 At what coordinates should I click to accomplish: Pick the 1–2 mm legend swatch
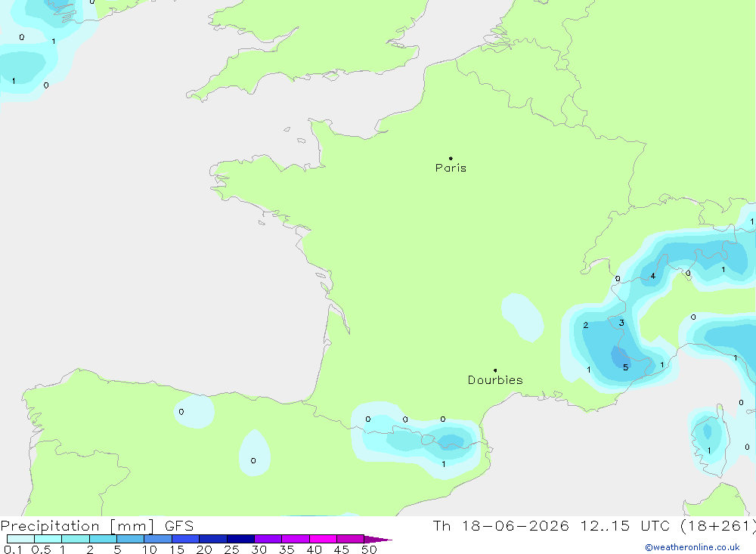(x=76, y=539)
